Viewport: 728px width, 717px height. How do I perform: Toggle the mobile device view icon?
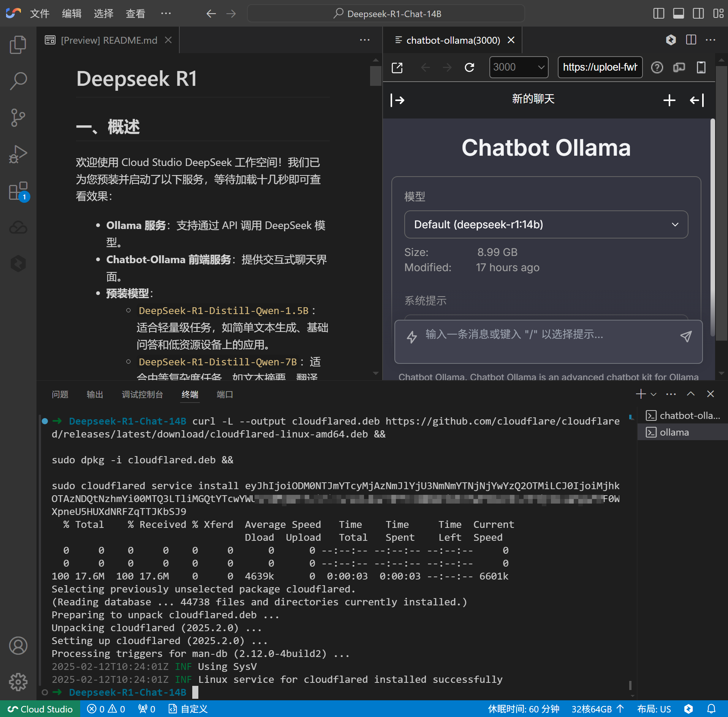pos(701,68)
